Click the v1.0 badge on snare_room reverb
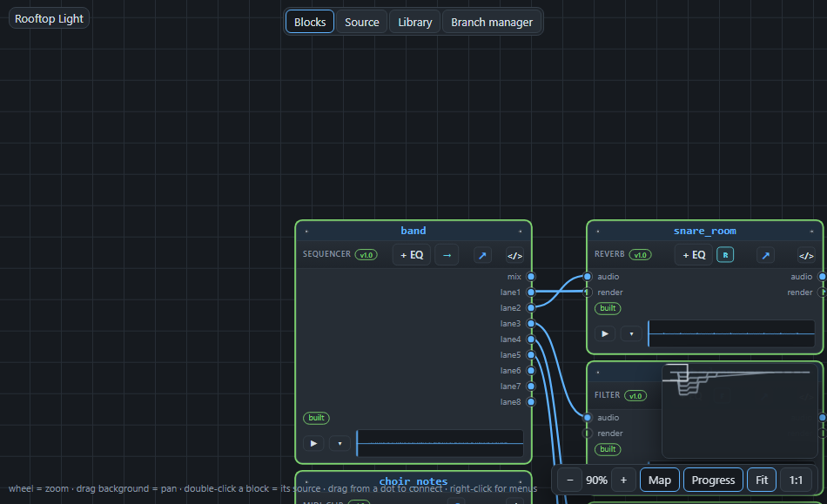This screenshot has height=504, width=827. point(641,255)
